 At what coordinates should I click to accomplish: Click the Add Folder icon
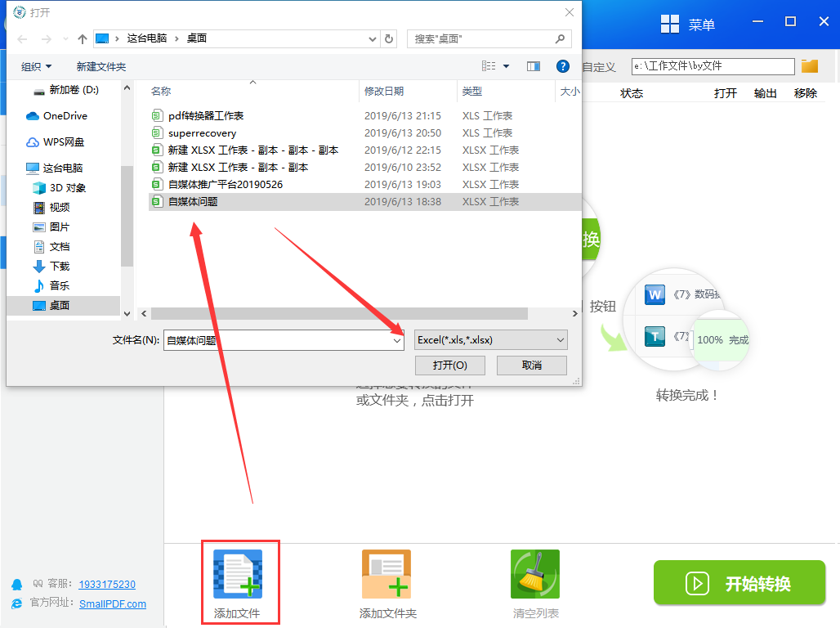[x=386, y=574]
